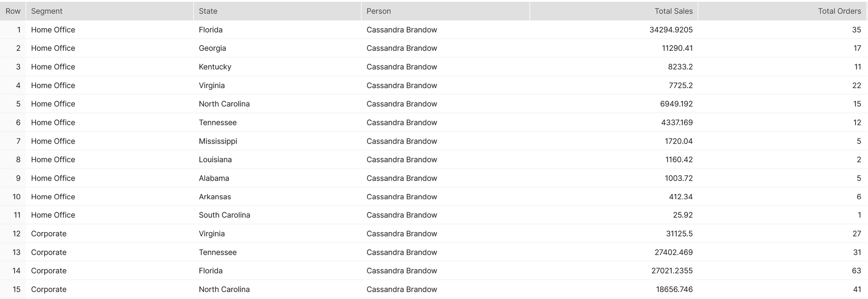Sort by the State column header
This screenshot has height=299, width=868.
point(208,11)
